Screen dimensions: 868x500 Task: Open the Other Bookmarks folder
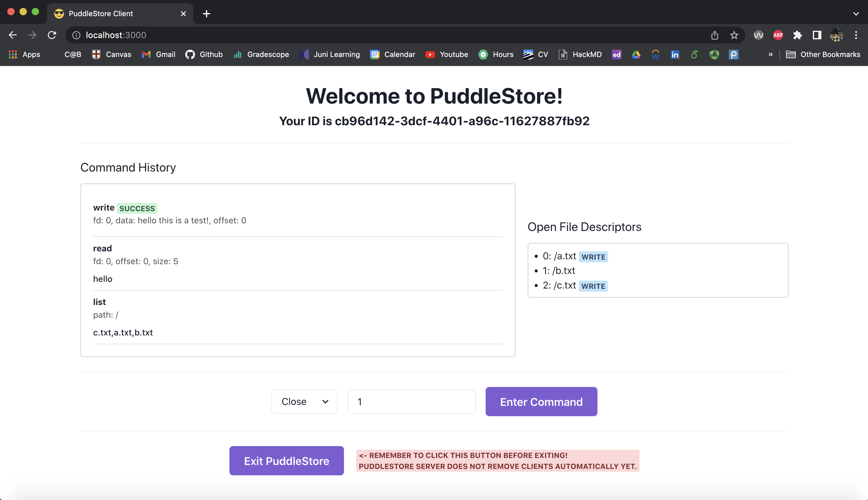pos(823,54)
